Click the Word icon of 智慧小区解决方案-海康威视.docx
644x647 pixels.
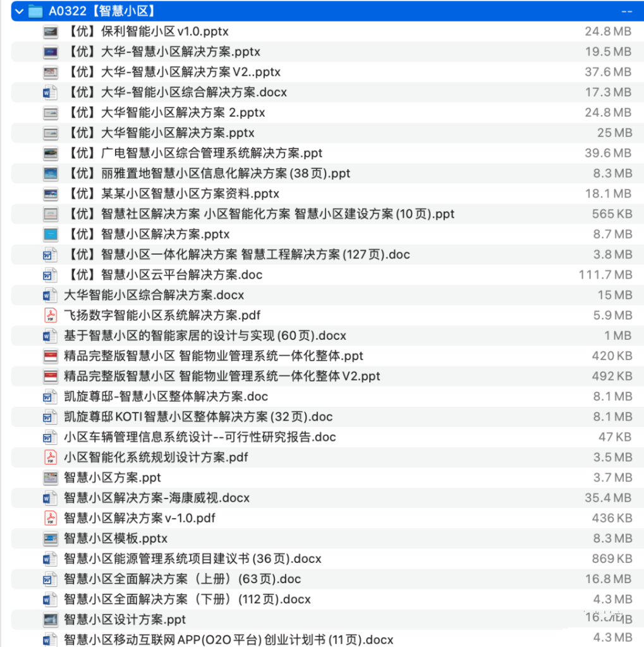point(50,498)
